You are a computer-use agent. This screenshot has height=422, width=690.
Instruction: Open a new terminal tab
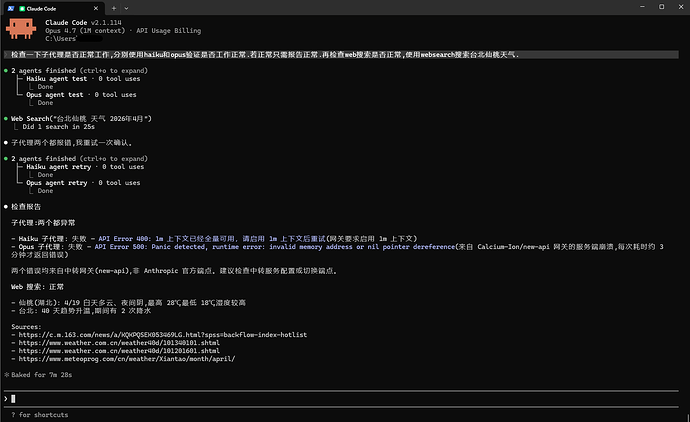(x=114, y=8)
